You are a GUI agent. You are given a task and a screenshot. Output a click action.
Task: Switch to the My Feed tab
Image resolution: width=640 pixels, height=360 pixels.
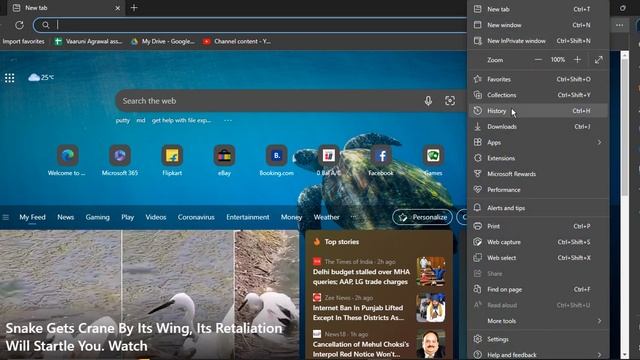(32, 217)
